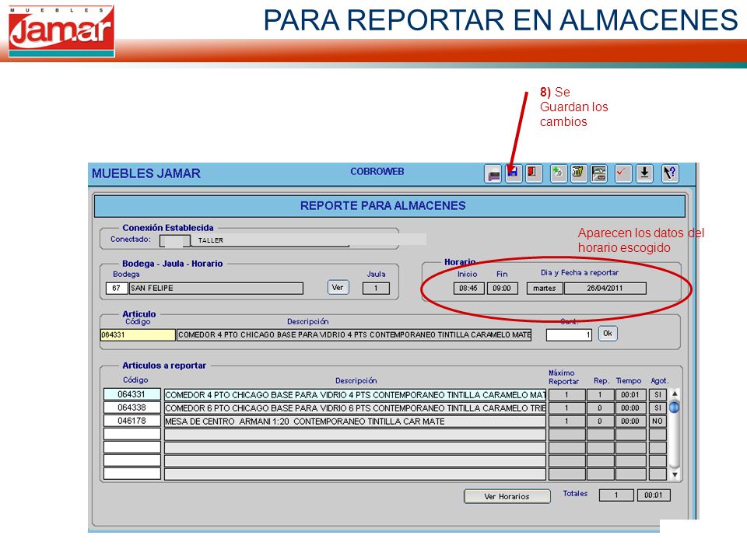
Task: Click the blue scrollbar thumb in articles list
Action: click(674, 408)
